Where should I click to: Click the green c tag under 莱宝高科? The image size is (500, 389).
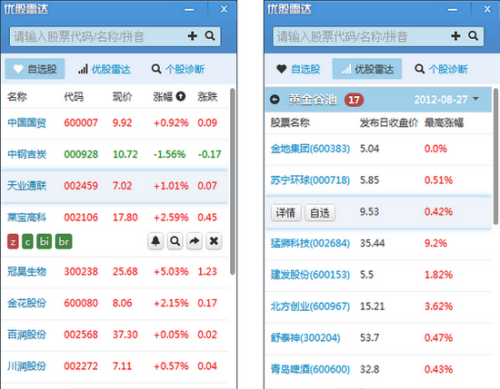[x=28, y=241]
